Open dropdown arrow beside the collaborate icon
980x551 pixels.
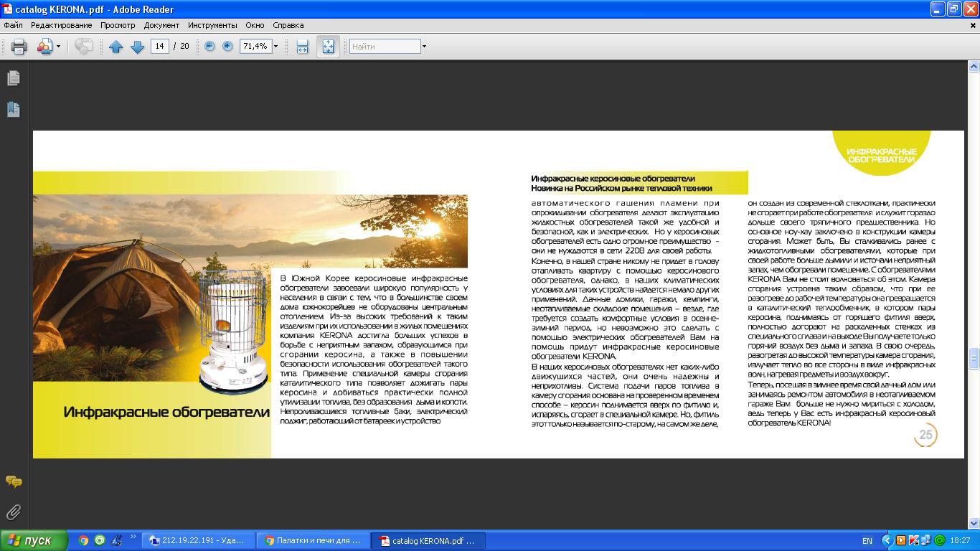point(58,47)
